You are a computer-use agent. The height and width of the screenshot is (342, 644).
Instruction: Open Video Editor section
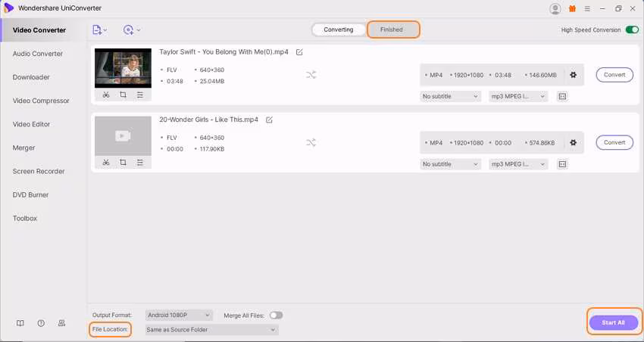31,124
